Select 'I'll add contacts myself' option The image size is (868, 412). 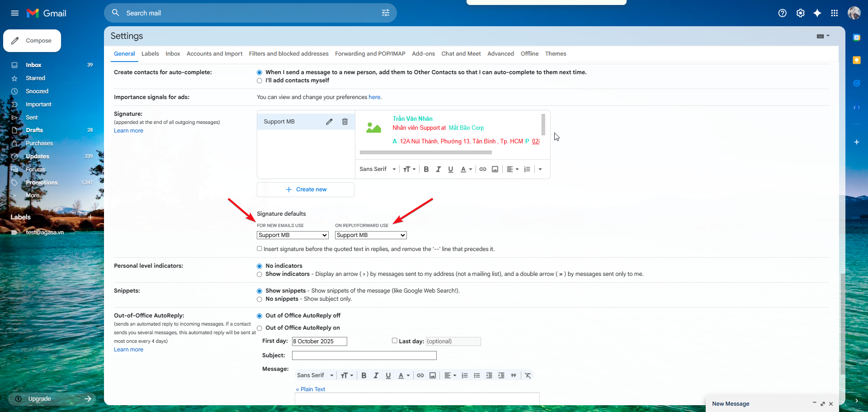coord(259,81)
